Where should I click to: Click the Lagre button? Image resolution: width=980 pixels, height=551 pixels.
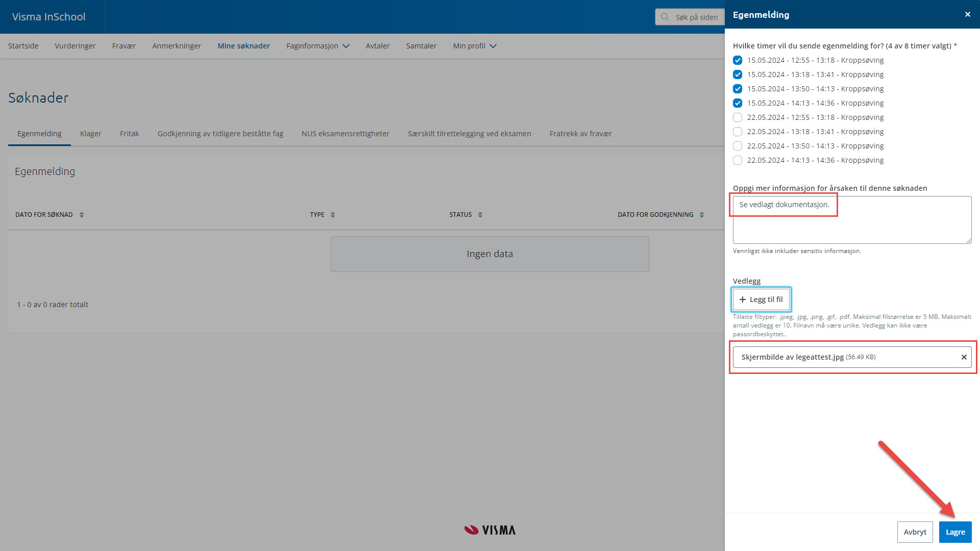click(955, 532)
